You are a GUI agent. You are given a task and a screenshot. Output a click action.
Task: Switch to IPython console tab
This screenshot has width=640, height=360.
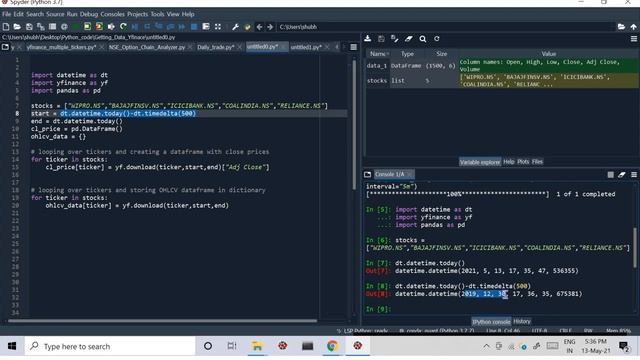tap(491, 322)
